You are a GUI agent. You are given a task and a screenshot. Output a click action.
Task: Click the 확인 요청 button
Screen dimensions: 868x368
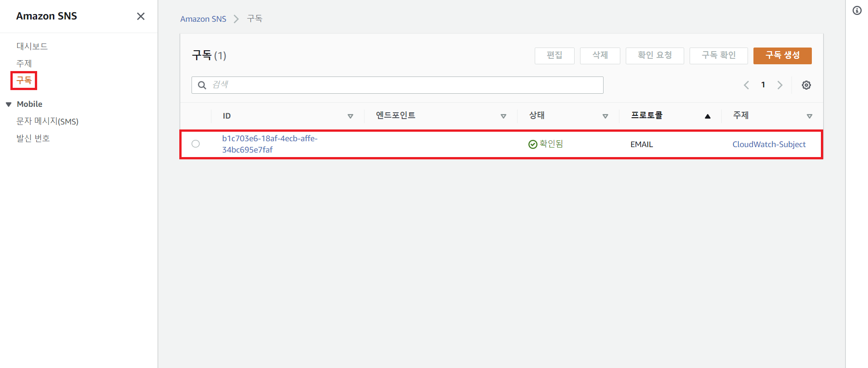(655, 56)
